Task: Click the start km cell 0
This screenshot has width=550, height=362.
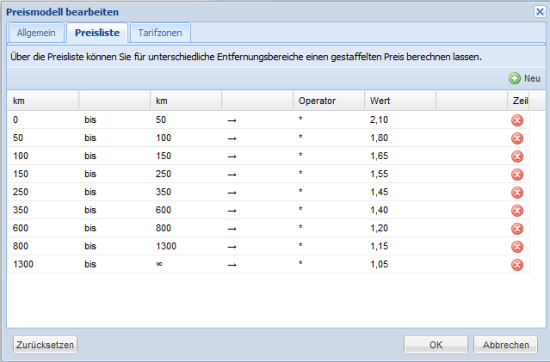Action: 43,120
